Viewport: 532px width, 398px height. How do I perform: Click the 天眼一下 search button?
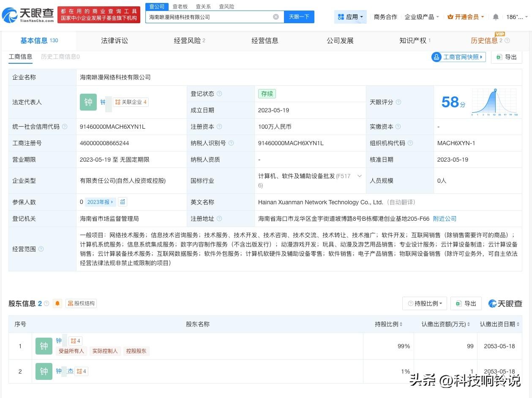(299, 17)
